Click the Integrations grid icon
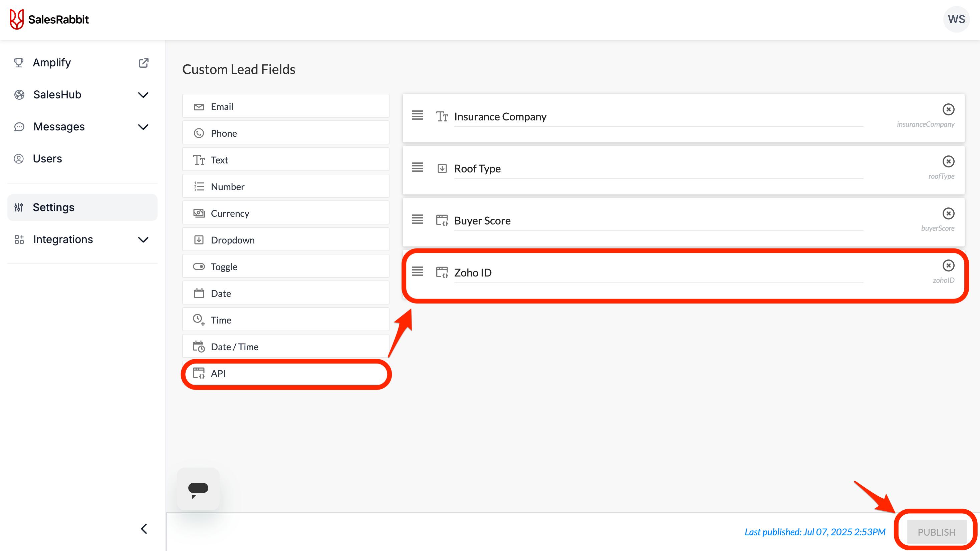The width and height of the screenshot is (980, 551). tap(19, 239)
